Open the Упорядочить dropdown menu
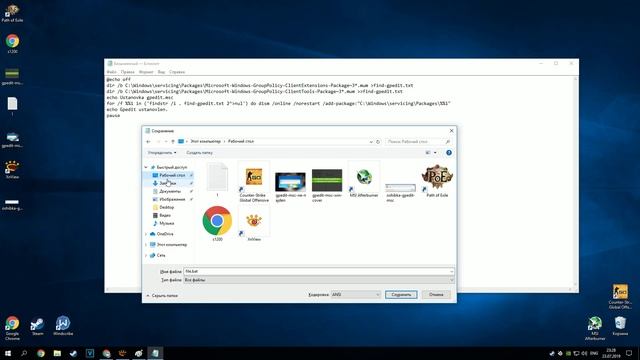Screen dimensions: 640x360 (x=162, y=153)
